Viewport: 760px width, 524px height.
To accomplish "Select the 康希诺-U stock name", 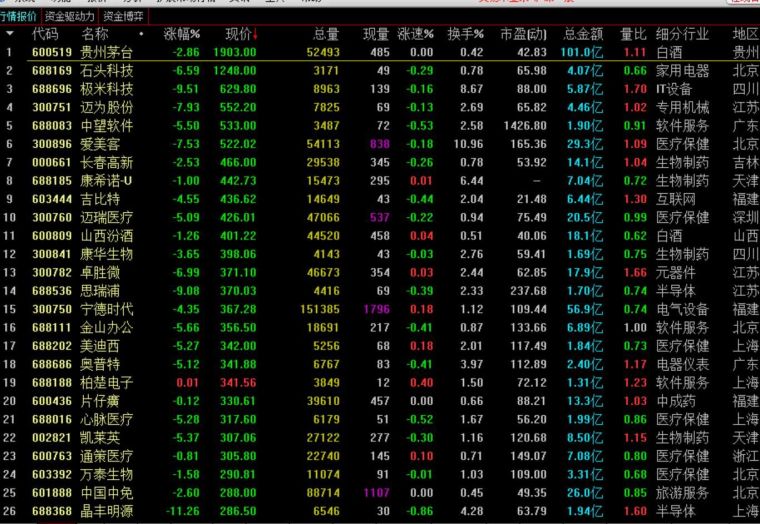I will (106, 181).
